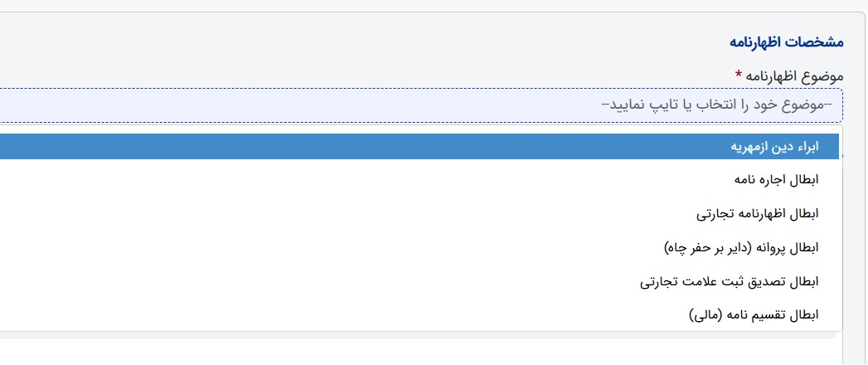Image resolution: width=868 pixels, height=365 pixels.
Task: Click the 'مشخصات اظهارنامه' section heading
Action: [786, 42]
